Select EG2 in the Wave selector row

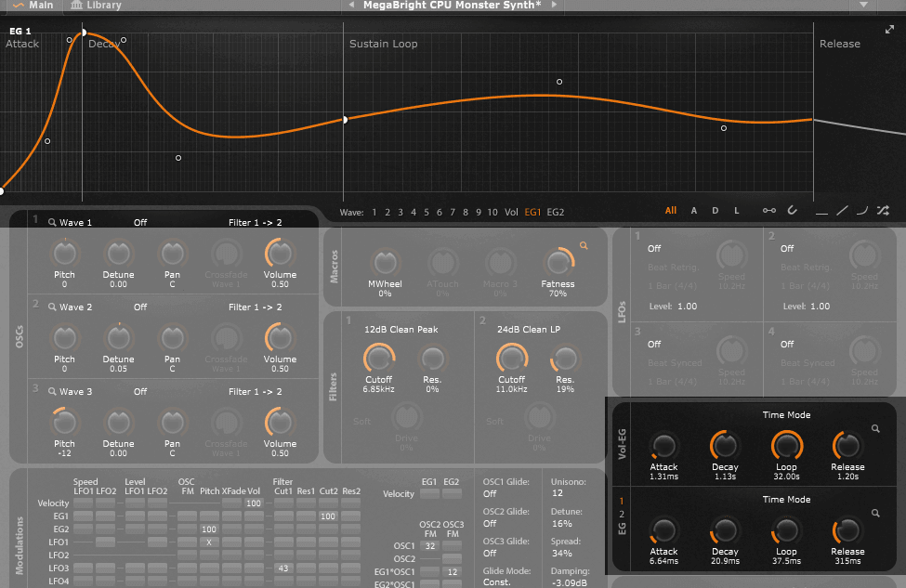(555, 213)
